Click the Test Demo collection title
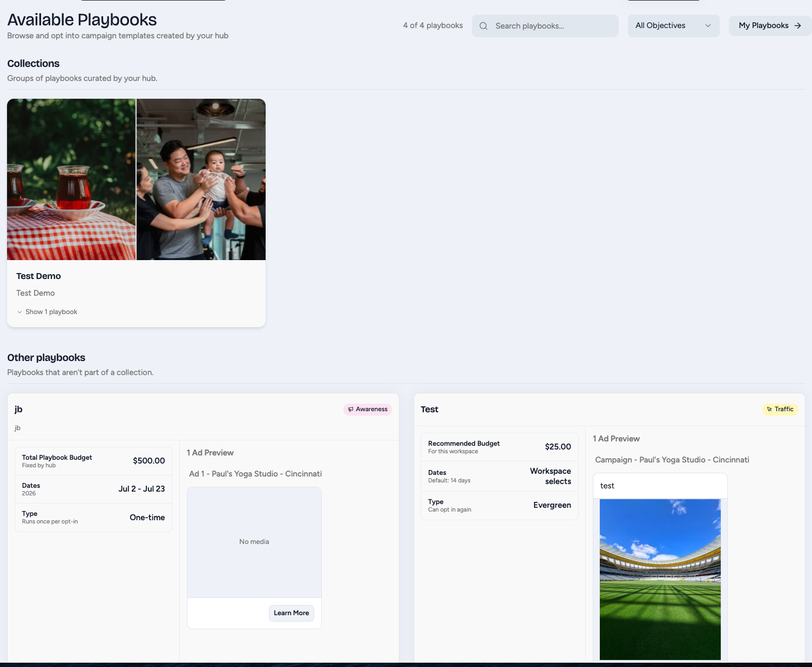This screenshot has height=667, width=812. (38, 276)
